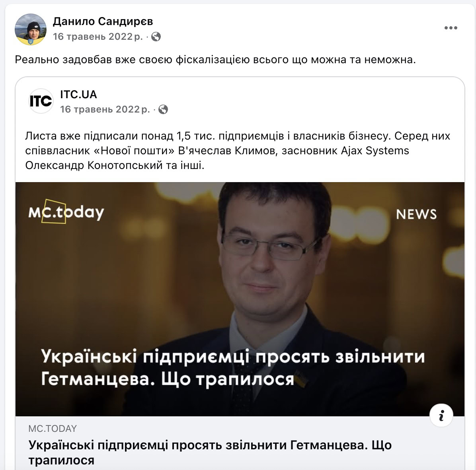Open the ITC.UA page name link
This screenshot has width=476, height=470.
click(x=78, y=94)
